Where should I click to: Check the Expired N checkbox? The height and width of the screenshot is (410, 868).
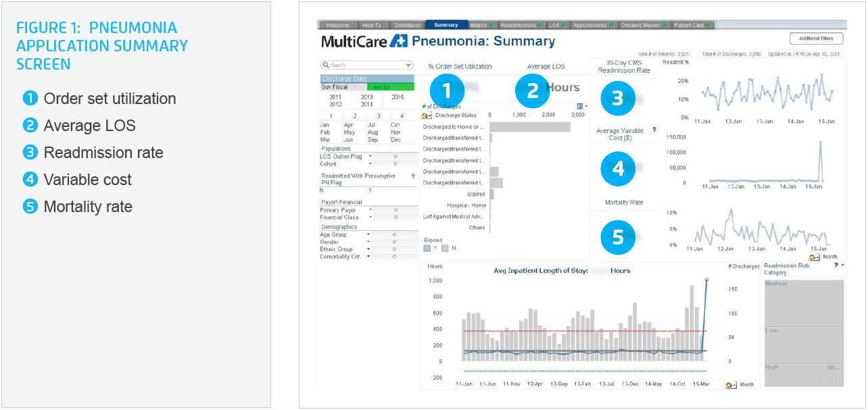(444, 248)
